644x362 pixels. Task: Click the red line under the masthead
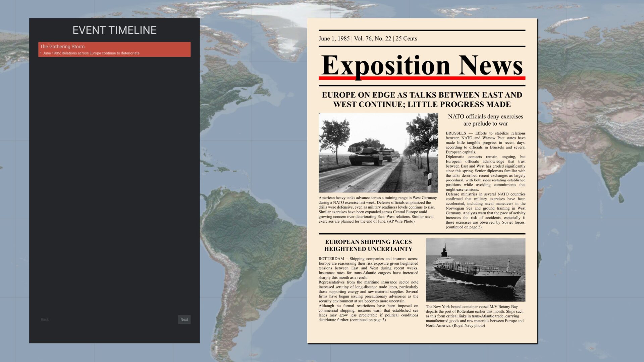(x=422, y=78)
